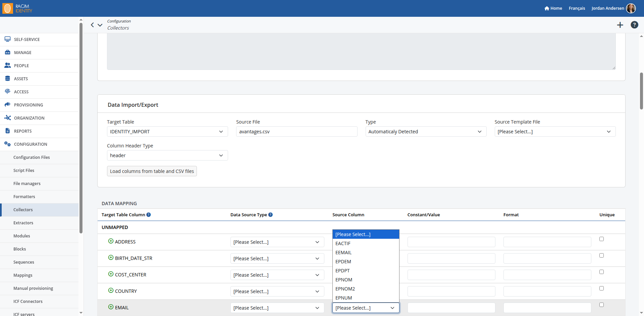Choose EEMAIL from the source column list
The image size is (644, 316).
[366, 253]
